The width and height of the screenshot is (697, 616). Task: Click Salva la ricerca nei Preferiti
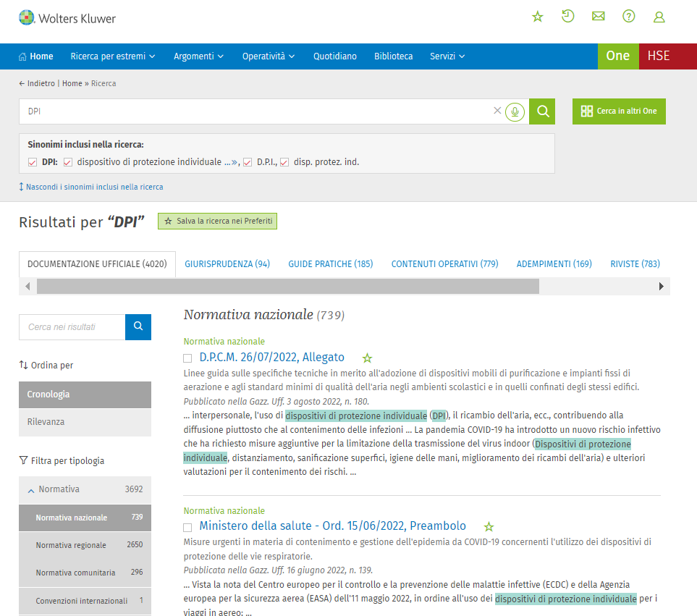pos(218,221)
